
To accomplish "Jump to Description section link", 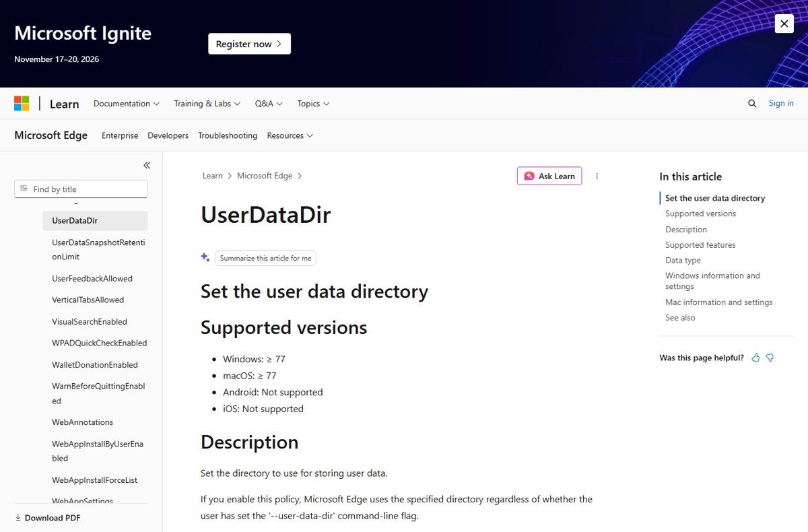I will click(686, 230).
